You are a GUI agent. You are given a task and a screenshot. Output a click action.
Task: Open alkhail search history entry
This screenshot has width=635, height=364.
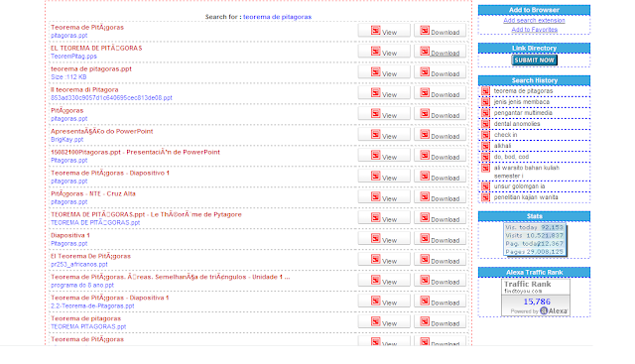pyautogui.click(x=502, y=146)
